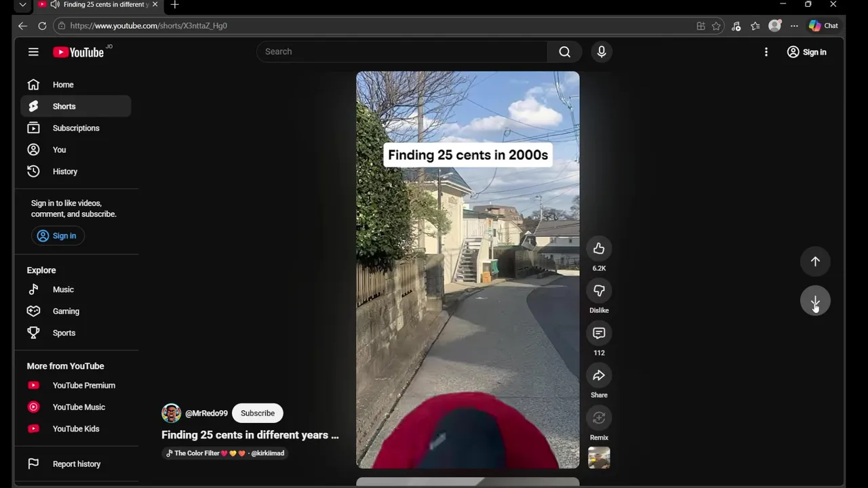Open the You section
868x488 pixels.
tap(76, 150)
